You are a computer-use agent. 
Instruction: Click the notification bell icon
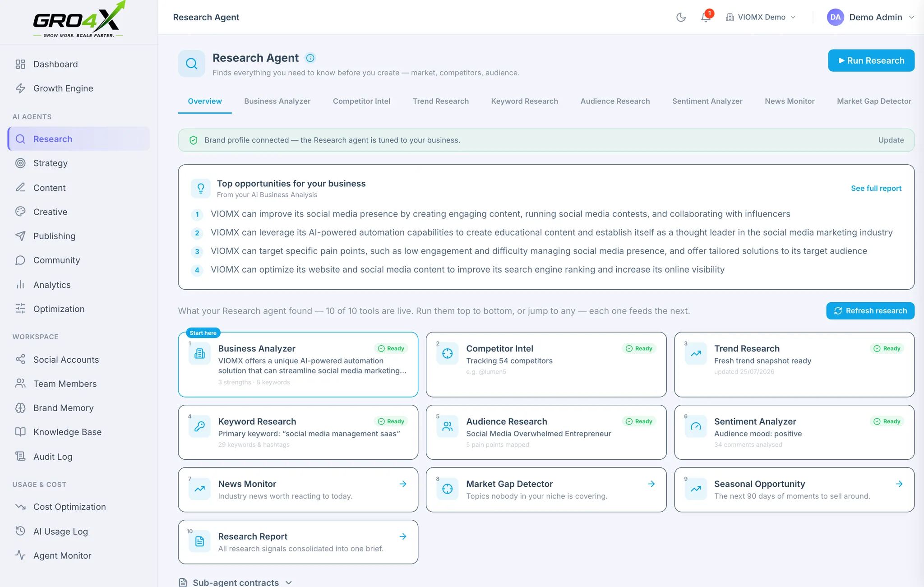(706, 17)
